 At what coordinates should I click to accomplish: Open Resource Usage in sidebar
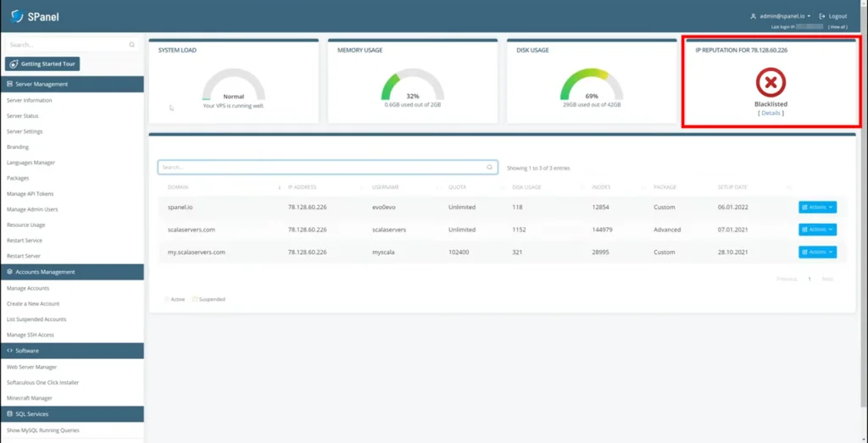pos(25,225)
